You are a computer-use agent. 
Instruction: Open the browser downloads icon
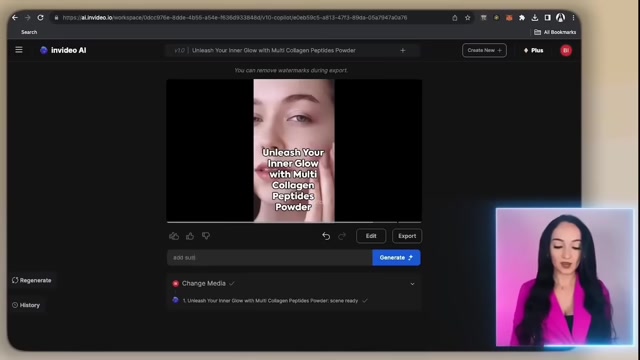[x=535, y=18]
